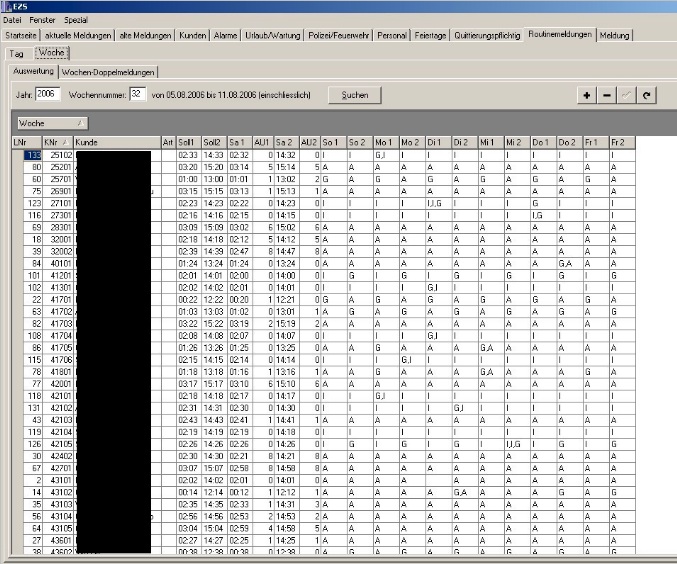677x564 pixels.
Task: Click the Mi 2 column header
Action: click(517, 143)
